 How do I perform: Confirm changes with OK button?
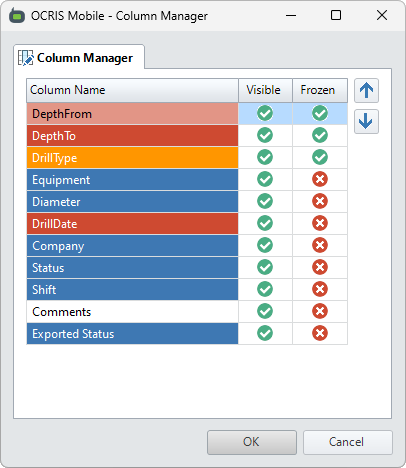pos(252,442)
